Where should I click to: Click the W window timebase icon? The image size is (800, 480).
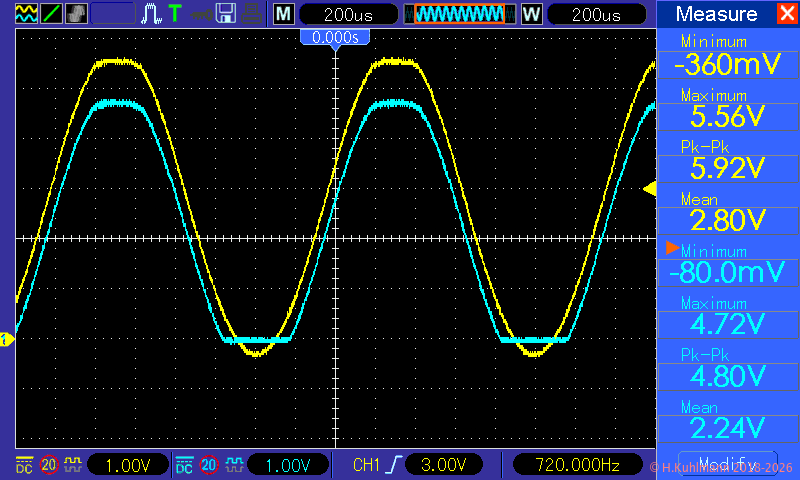[x=531, y=14]
